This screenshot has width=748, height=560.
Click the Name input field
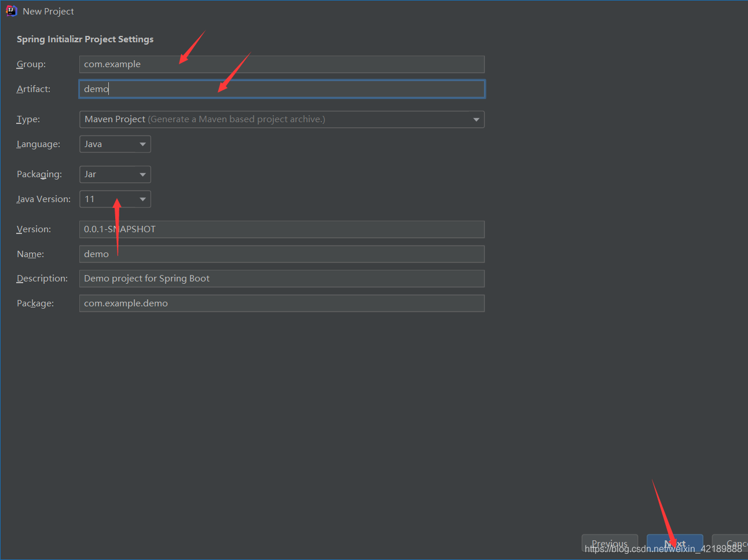point(281,254)
